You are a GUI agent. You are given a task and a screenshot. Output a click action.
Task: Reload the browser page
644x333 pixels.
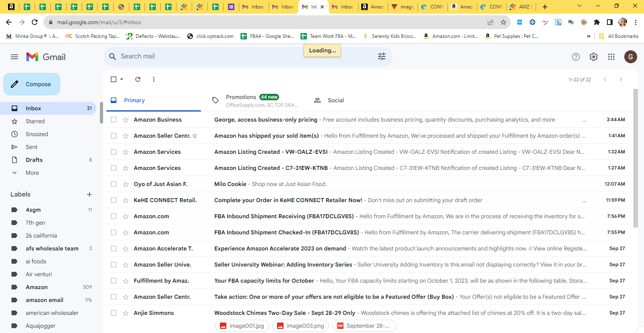[x=35, y=22]
